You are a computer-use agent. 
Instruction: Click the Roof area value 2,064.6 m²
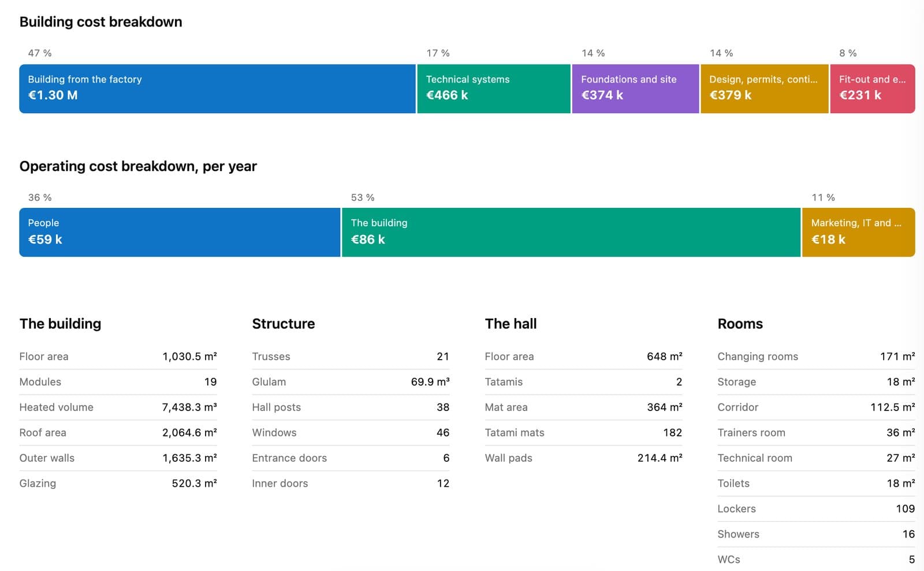[x=189, y=432]
